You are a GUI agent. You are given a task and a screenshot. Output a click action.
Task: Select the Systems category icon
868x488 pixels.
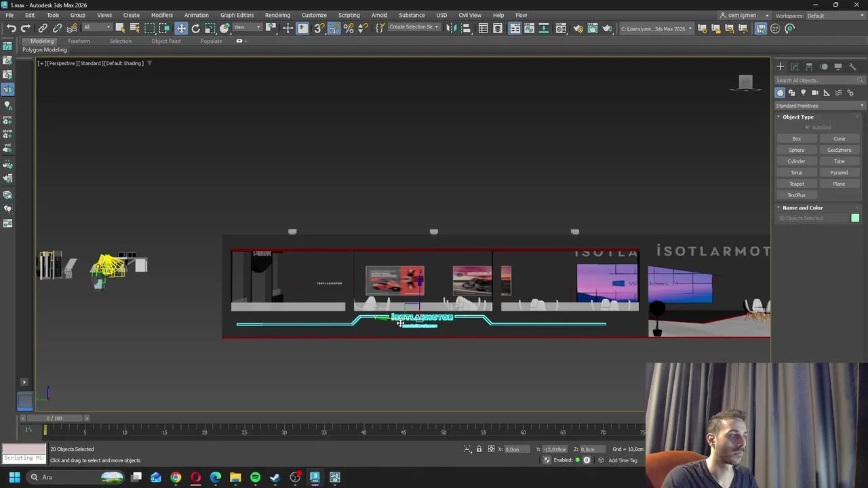(850, 93)
